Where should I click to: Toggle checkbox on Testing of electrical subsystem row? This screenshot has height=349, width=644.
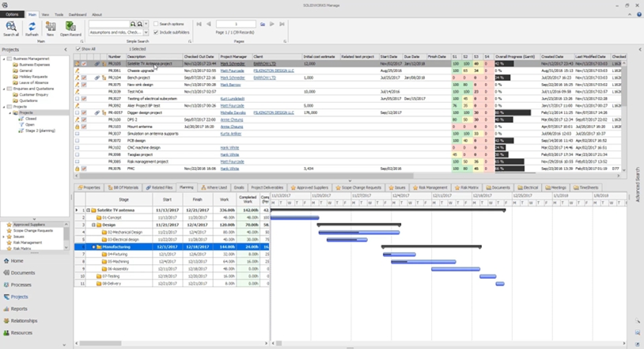coord(77,99)
